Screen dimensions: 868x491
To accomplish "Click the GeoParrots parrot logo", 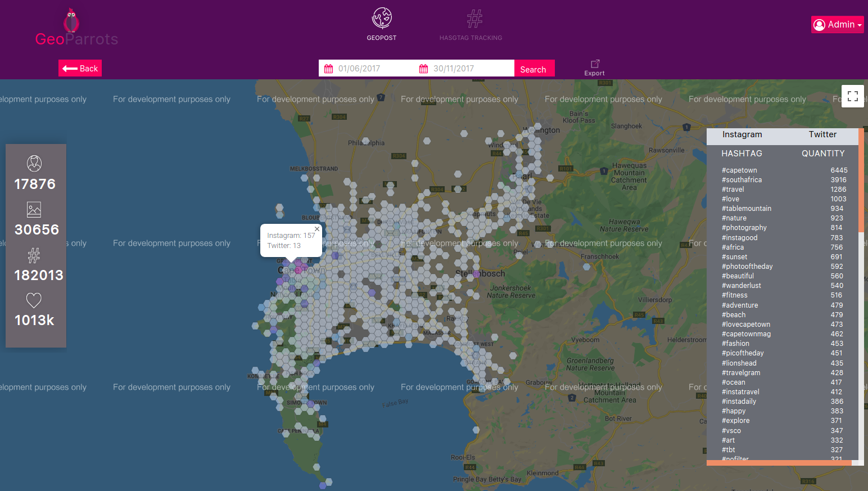I will [71, 21].
